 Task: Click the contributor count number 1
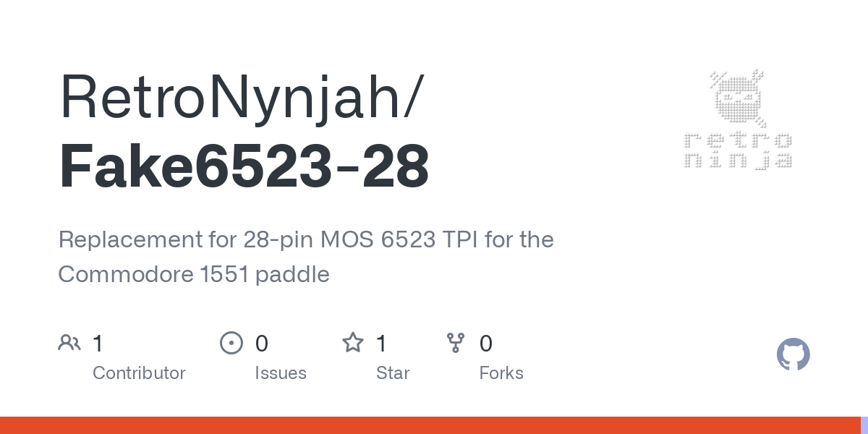coord(98,344)
